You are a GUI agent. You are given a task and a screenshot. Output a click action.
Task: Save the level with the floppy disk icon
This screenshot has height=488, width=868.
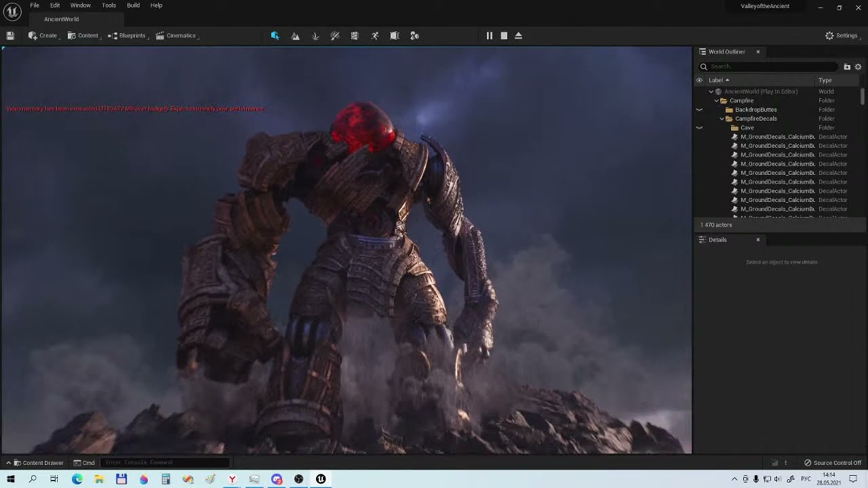[10, 36]
